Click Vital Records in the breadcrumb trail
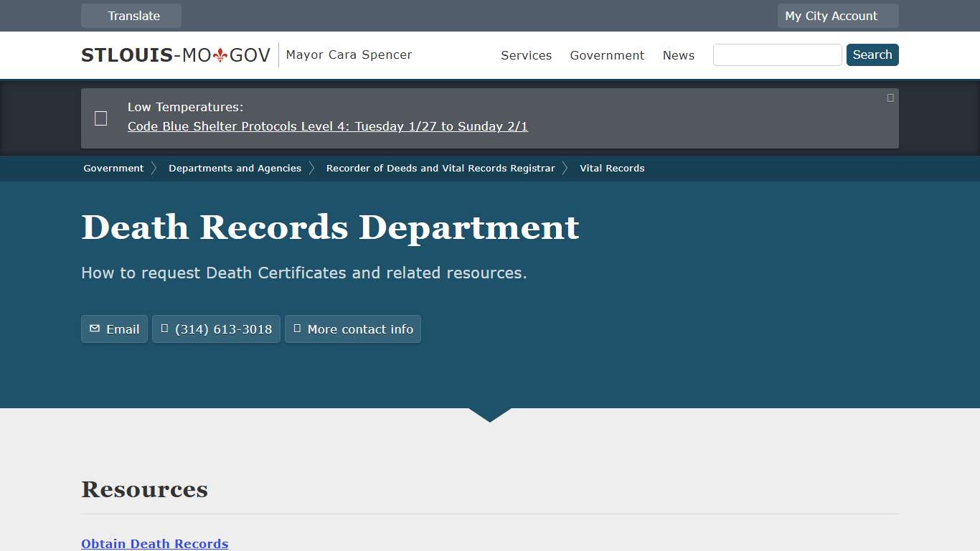This screenshot has height=551, width=980. 611,168
